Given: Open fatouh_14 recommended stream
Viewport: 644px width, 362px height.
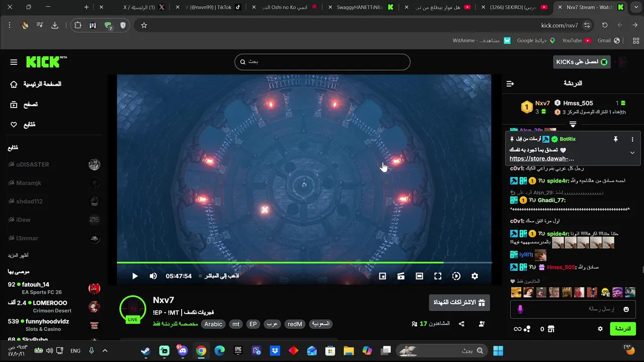Looking at the screenshot, I should (x=54, y=288).
